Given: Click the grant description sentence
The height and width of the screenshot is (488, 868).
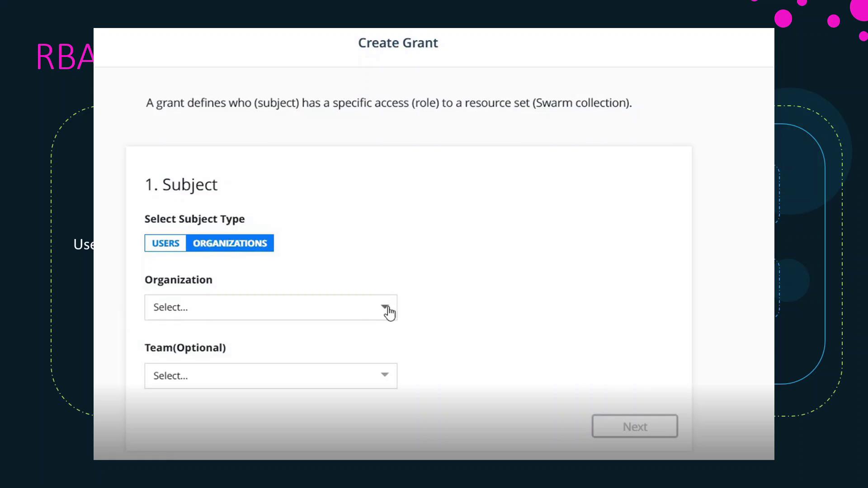Looking at the screenshot, I should pyautogui.click(x=389, y=103).
